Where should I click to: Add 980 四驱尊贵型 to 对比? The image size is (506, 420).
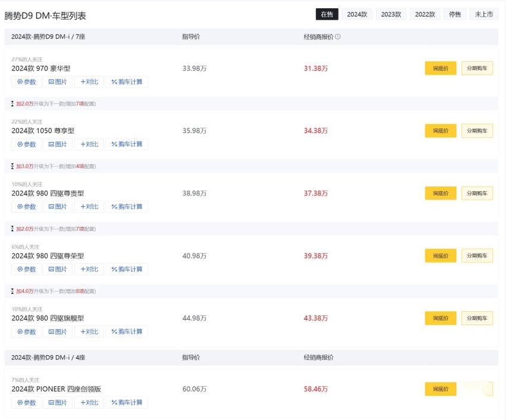(89, 207)
